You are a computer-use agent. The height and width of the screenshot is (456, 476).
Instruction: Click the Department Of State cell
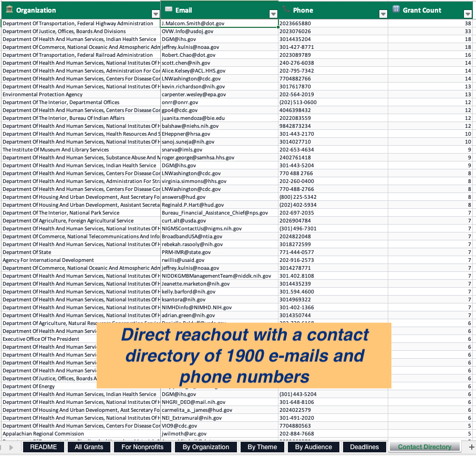tap(81, 252)
